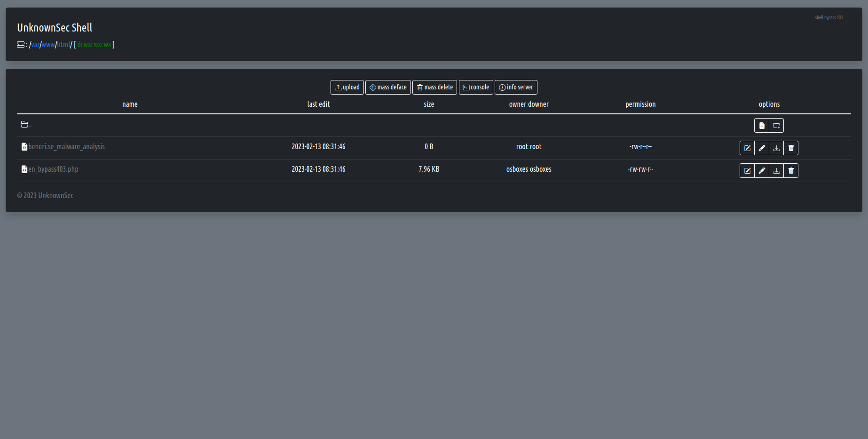Click trash icon for en_bypass403.php row
The height and width of the screenshot is (439, 868).
click(791, 171)
